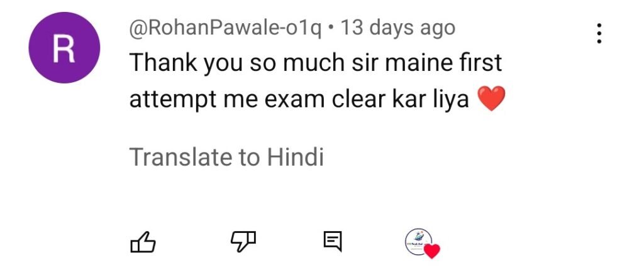
Task: Click the Translate to Hindi link
Action: 226,156
